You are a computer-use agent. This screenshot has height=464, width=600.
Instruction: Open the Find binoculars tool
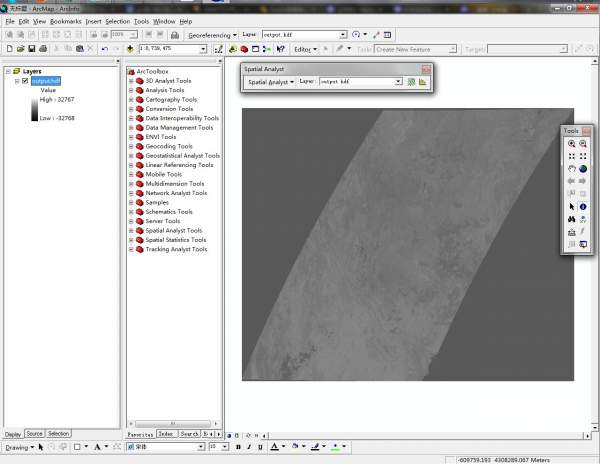(x=571, y=219)
